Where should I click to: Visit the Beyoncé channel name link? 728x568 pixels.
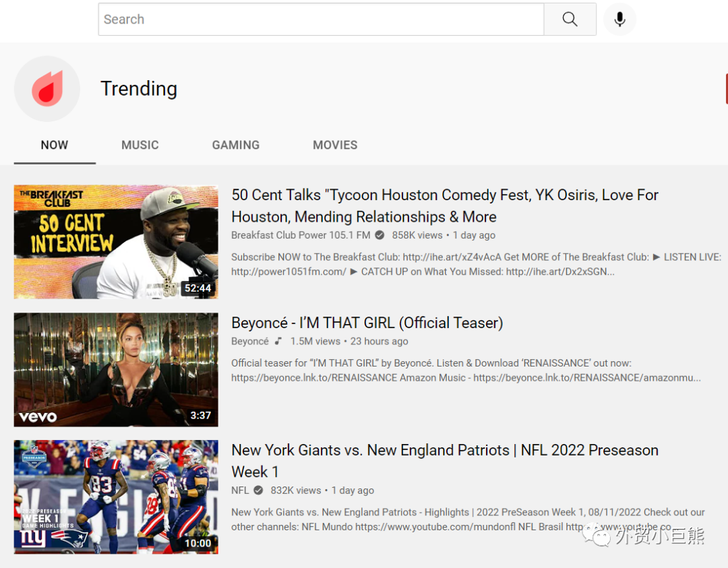click(250, 341)
